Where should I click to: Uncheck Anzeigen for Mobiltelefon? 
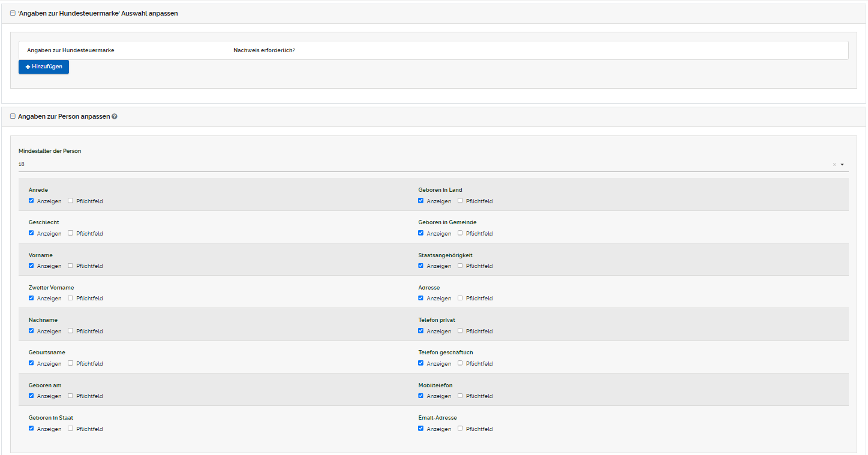[421, 396]
